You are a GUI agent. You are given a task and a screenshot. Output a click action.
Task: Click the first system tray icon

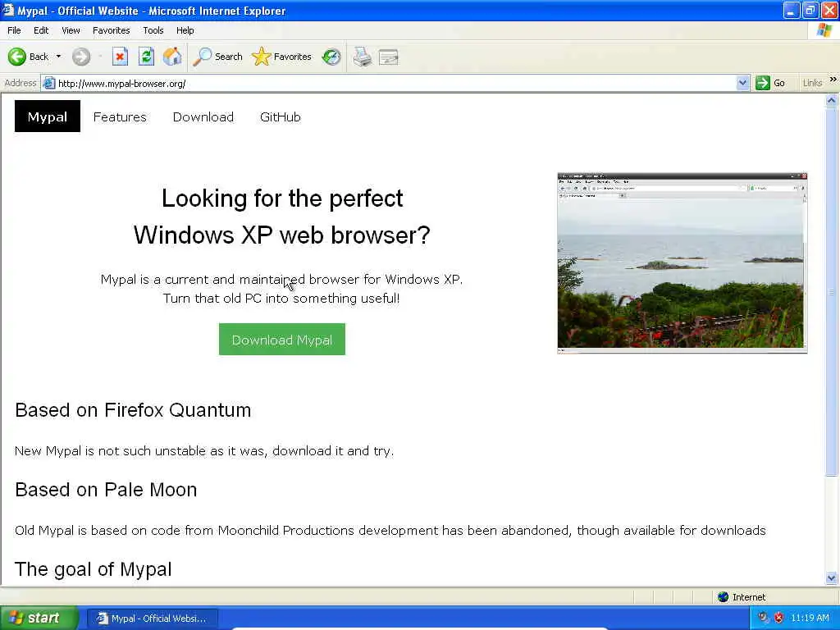pyautogui.click(x=764, y=618)
